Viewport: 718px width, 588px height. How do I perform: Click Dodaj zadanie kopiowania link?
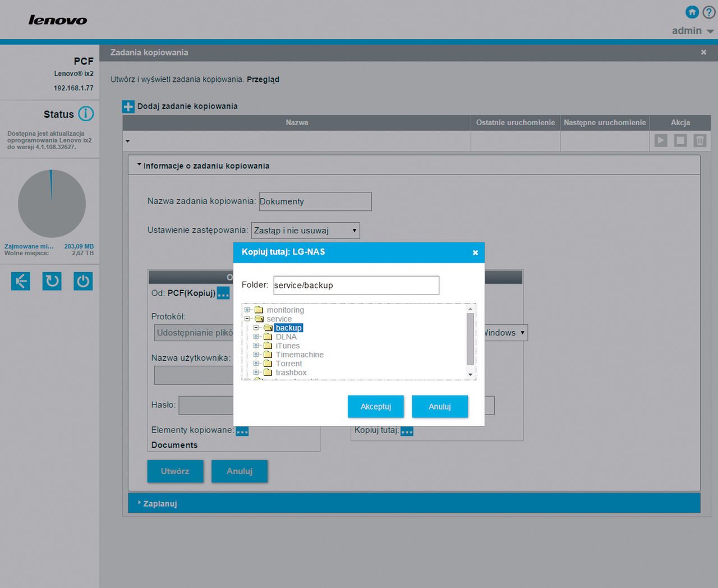point(187,106)
